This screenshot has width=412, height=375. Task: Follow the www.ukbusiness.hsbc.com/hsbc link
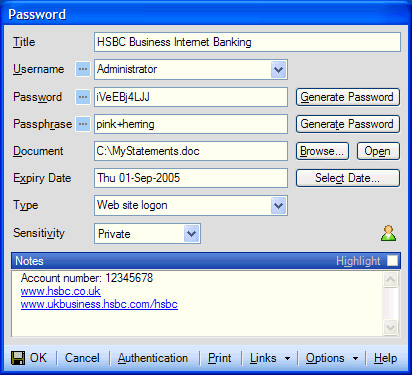[99, 304]
